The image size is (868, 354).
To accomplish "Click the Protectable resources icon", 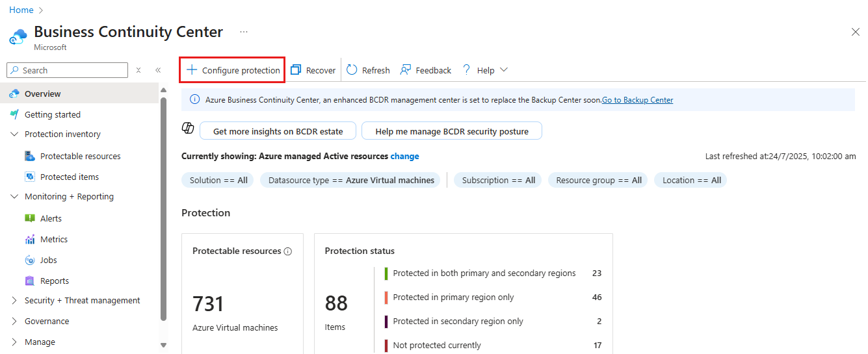I will pos(30,156).
